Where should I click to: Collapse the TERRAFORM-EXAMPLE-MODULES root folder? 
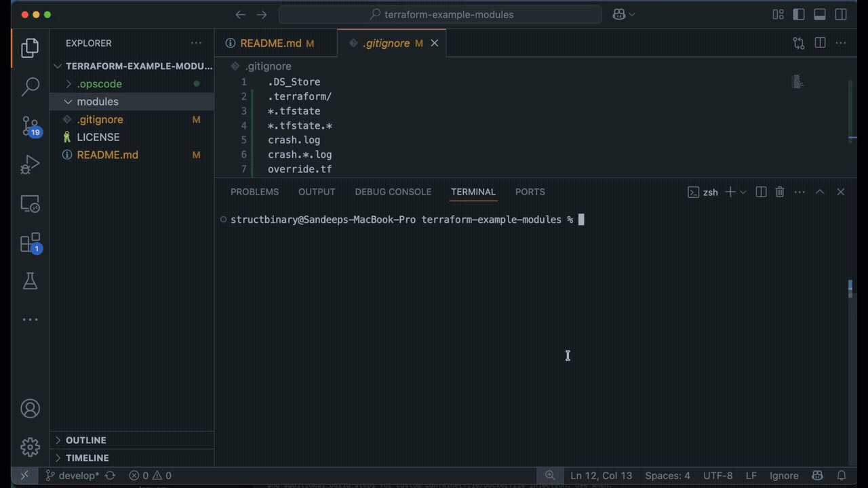(x=132, y=66)
